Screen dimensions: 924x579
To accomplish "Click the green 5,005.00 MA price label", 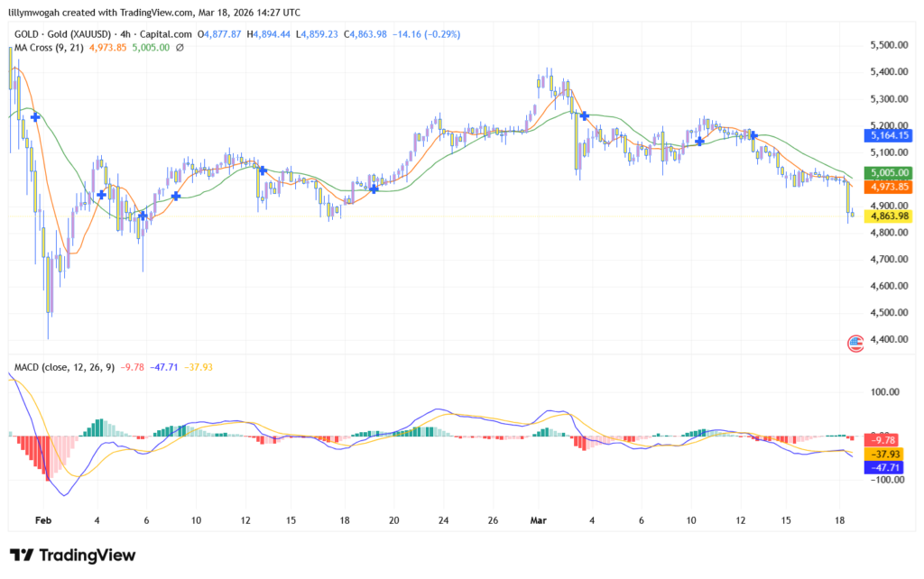I will (x=889, y=172).
